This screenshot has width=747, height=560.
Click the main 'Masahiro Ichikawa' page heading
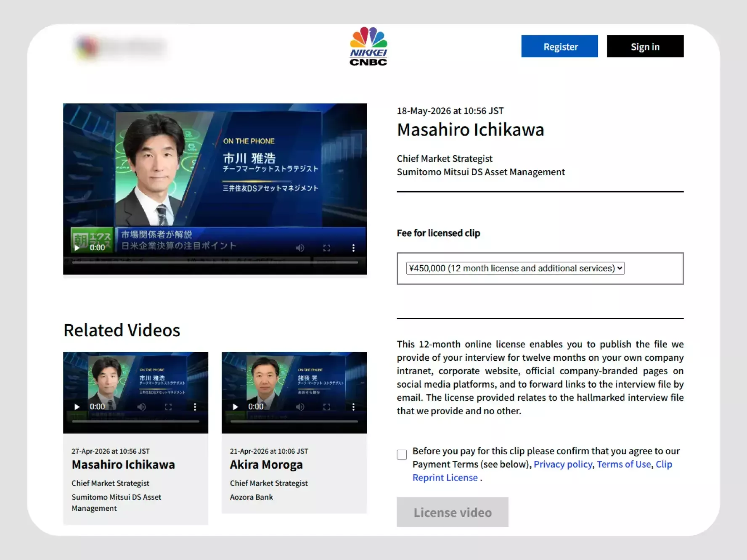[x=471, y=130]
